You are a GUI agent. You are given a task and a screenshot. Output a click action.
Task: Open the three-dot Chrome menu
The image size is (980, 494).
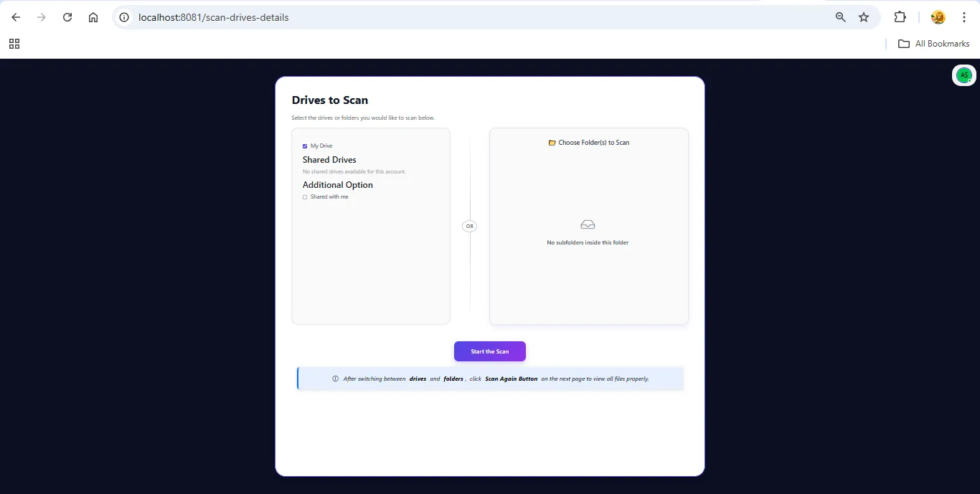pyautogui.click(x=965, y=17)
